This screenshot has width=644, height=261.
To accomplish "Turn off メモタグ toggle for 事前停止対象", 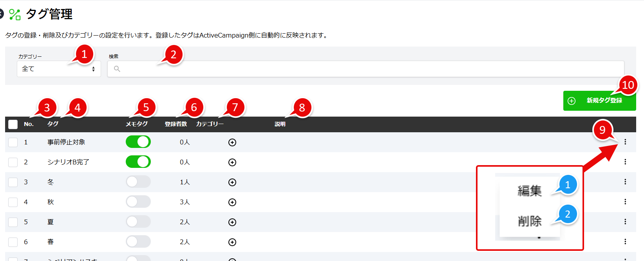I will click(x=138, y=142).
